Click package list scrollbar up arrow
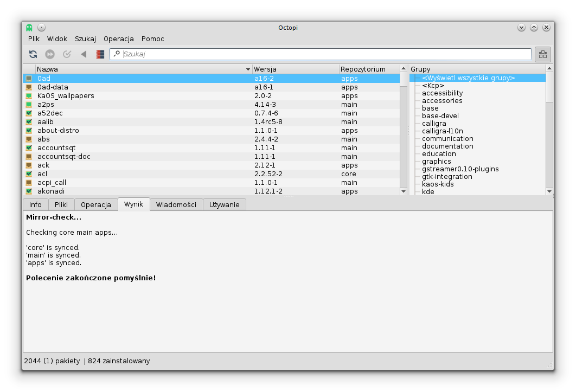 coord(404,69)
